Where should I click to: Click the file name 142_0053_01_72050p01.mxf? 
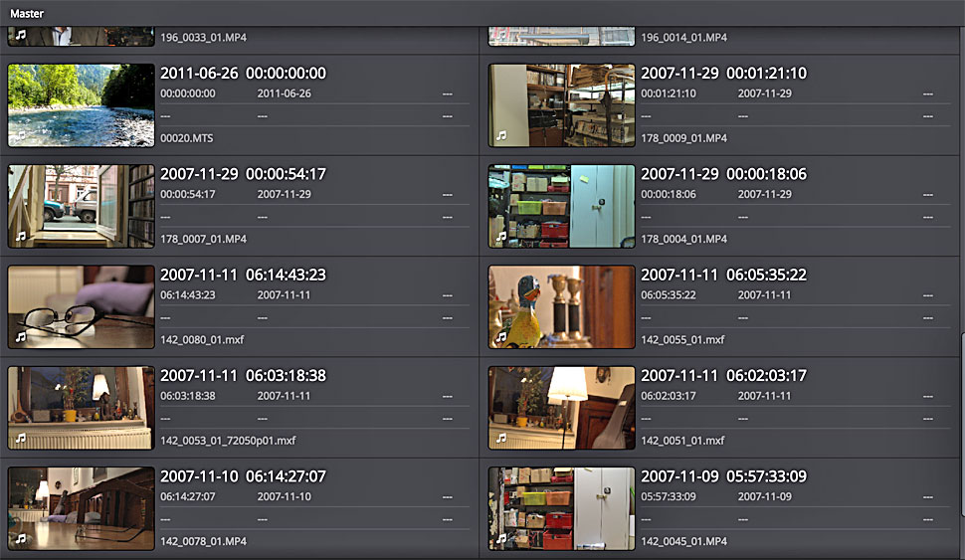229,441
